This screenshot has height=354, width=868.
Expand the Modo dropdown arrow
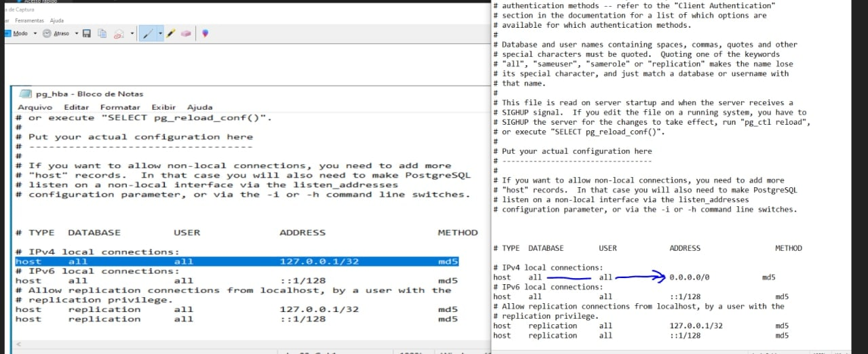point(35,33)
